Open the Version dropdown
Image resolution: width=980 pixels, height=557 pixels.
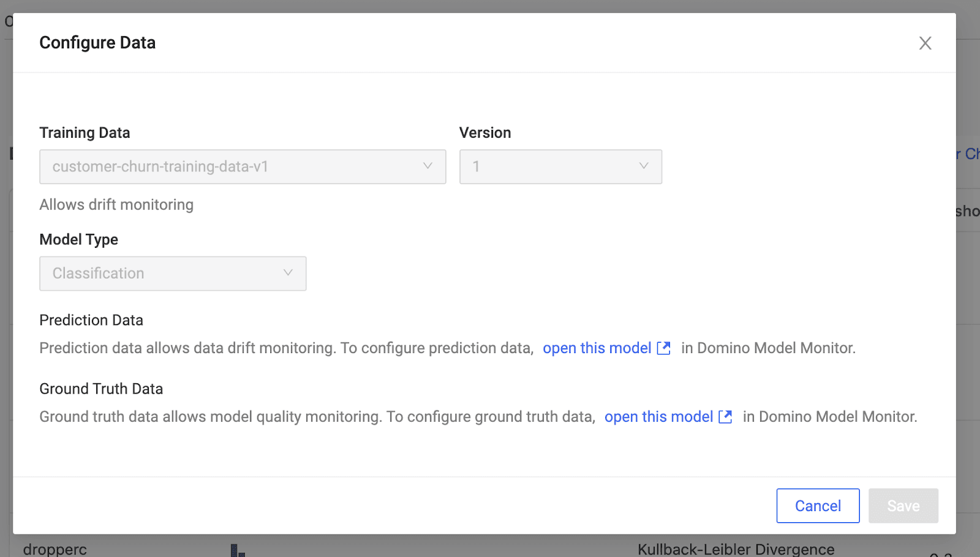click(560, 166)
